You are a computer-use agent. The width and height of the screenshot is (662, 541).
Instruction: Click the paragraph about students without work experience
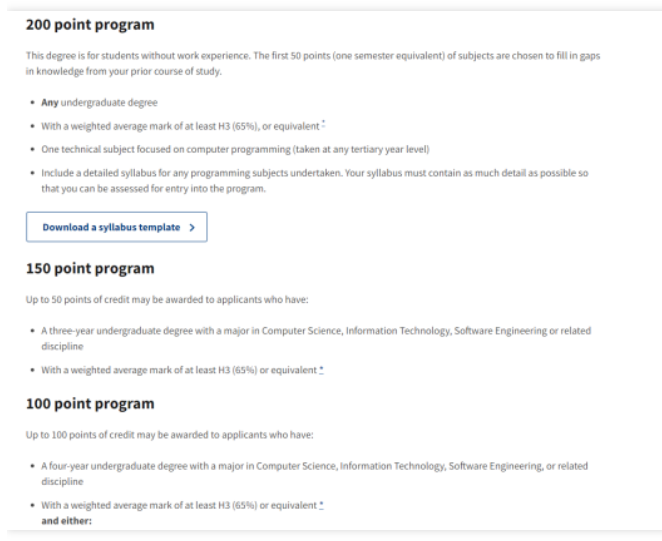click(313, 63)
